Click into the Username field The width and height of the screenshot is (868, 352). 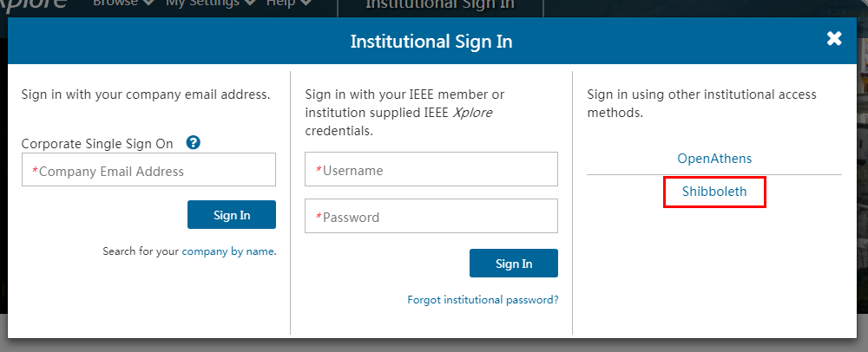(431, 169)
